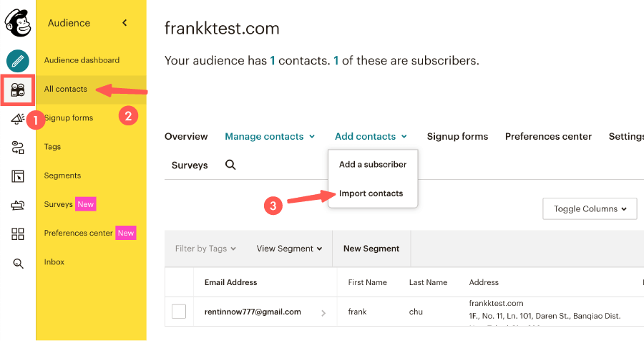The width and height of the screenshot is (644, 341).
Task: Open the Toggle Columns dropdown
Action: 590,208
